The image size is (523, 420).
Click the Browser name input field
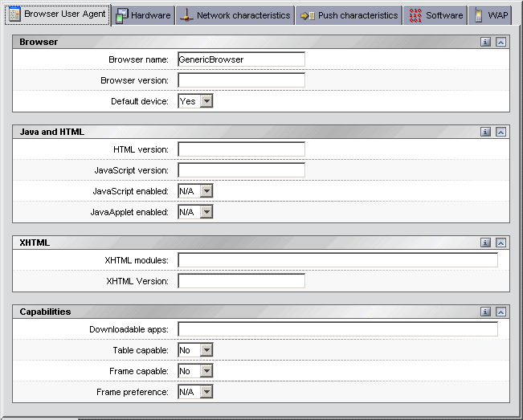point(242,59)
